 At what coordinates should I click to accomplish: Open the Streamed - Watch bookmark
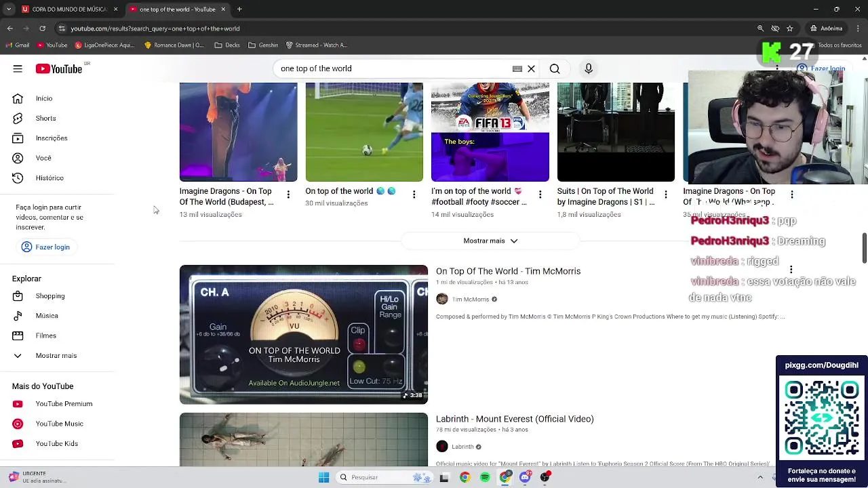[x=317, y=45]
